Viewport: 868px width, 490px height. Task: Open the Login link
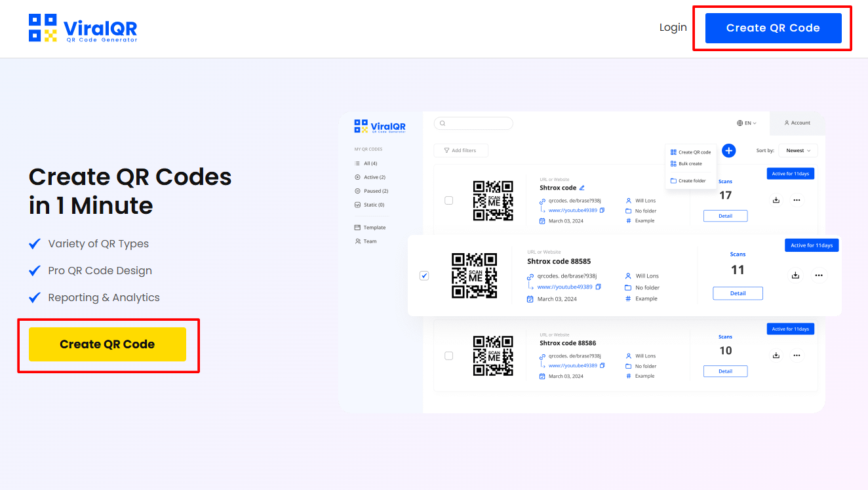(673, 28)
